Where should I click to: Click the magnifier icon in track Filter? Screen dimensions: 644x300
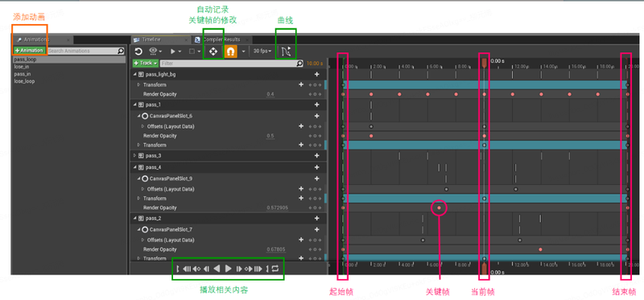tap(299, 64)
